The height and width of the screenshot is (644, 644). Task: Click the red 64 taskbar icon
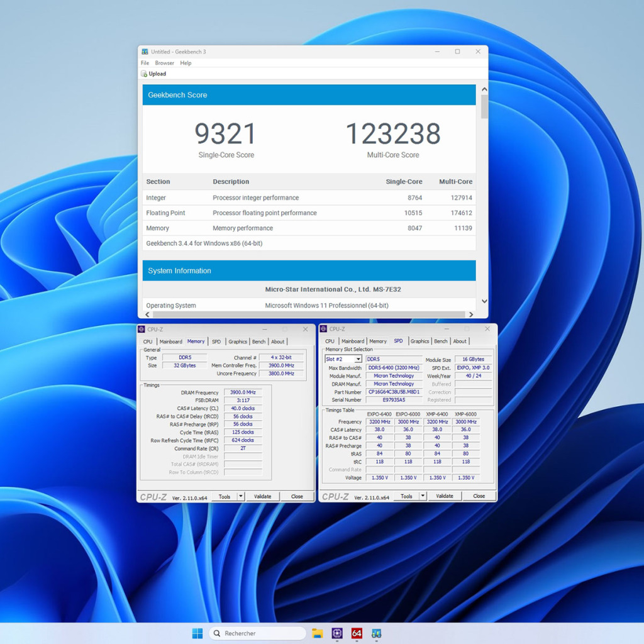coord(357,633)
